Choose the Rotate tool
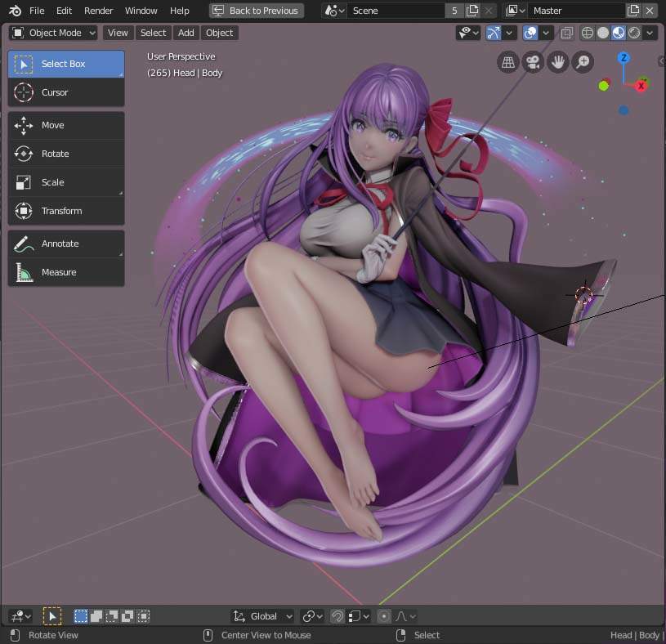 pyautogui.click(x=66, y=154)
